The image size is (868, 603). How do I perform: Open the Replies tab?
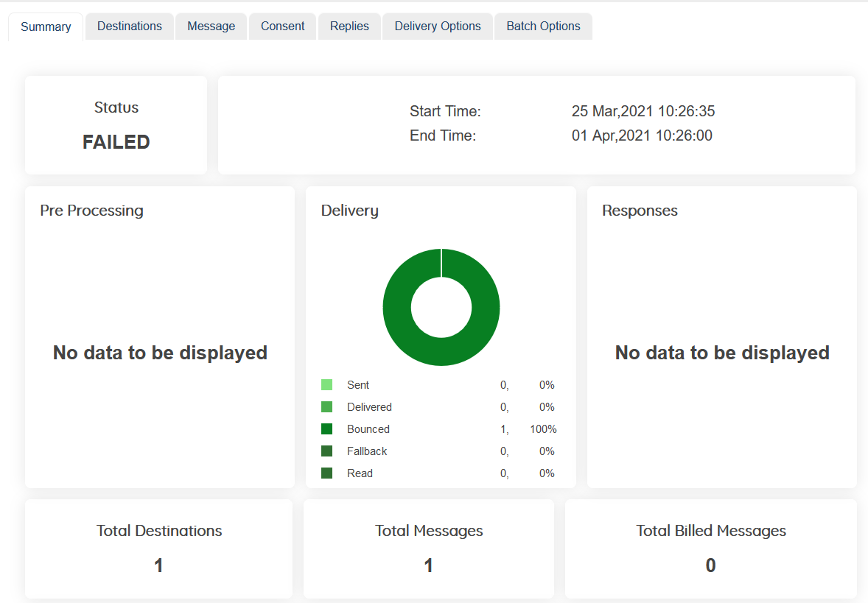349,27
